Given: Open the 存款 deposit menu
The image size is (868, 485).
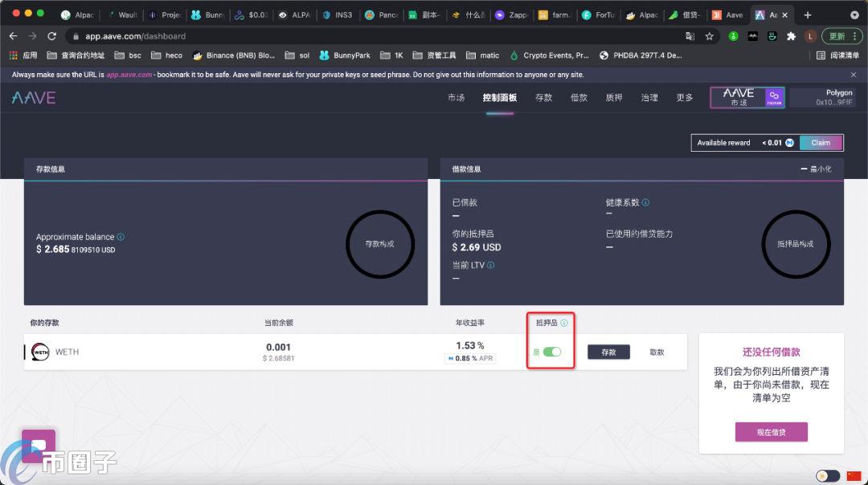Looking at the screenshot, I should click(543, 97).
